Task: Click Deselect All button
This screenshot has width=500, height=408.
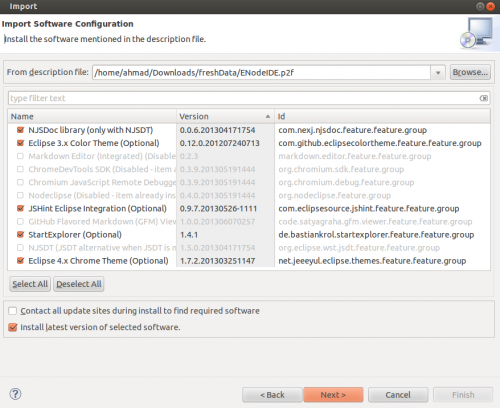Action: pos(79,284)
